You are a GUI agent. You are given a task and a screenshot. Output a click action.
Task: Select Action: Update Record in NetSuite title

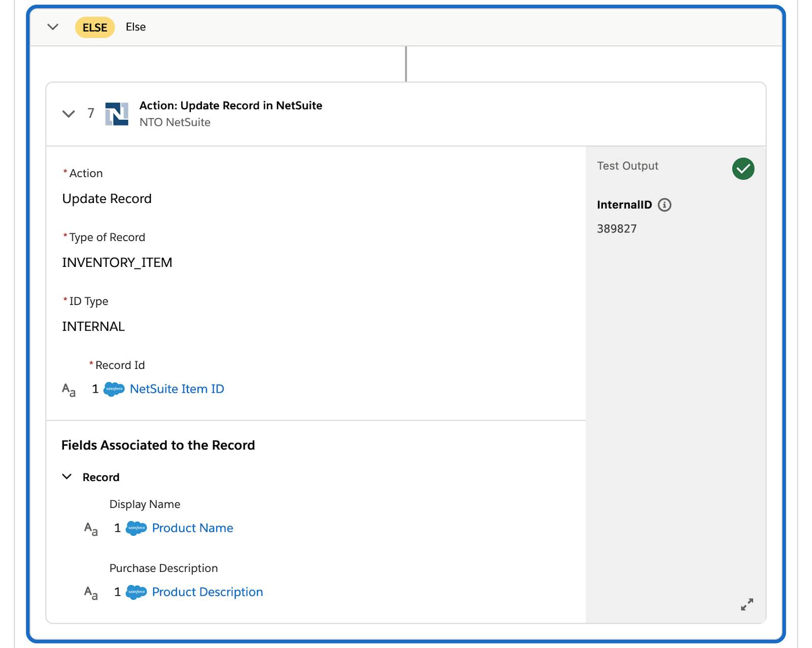[231, 106]
